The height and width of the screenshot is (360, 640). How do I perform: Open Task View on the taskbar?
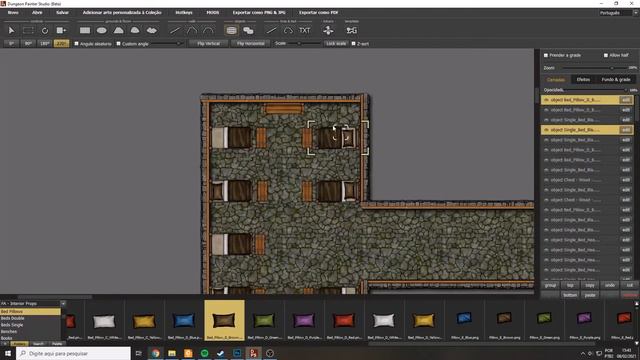pos(138,353)
